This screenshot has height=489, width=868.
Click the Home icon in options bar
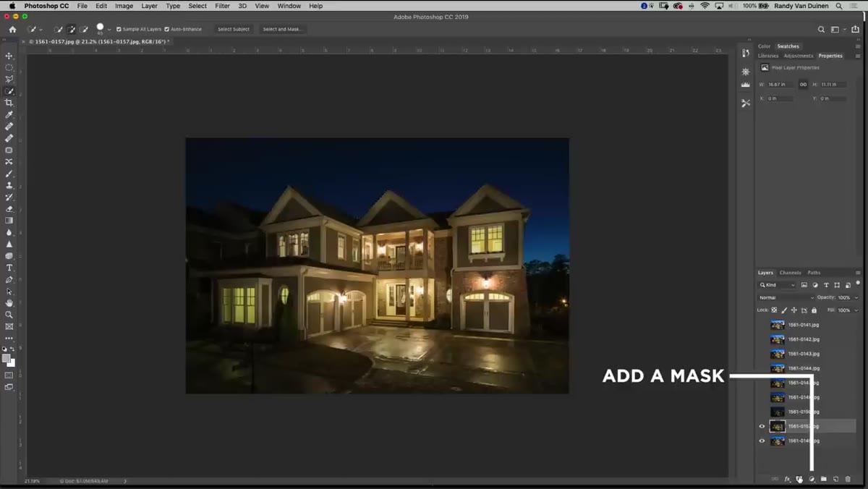(12, 30)
